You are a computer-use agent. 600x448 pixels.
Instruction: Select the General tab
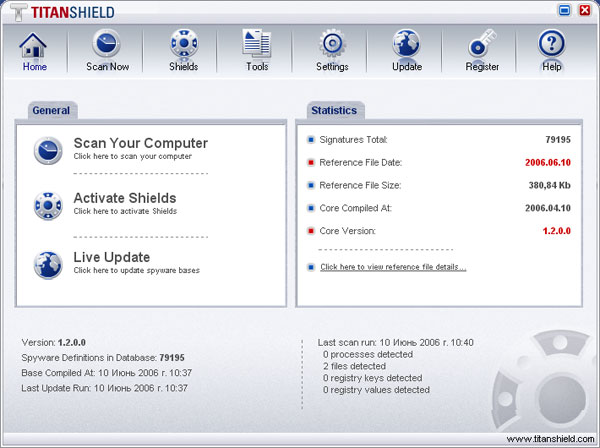click(49, 110)
